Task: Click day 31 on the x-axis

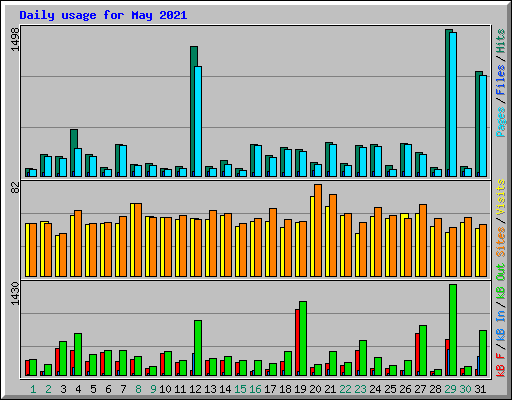Action: coord(480,389)
